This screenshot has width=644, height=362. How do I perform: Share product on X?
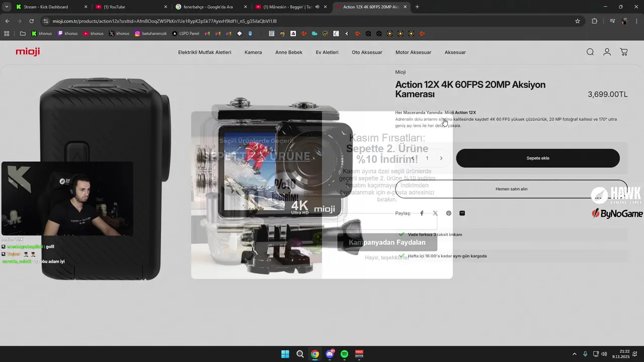(435, 213)
